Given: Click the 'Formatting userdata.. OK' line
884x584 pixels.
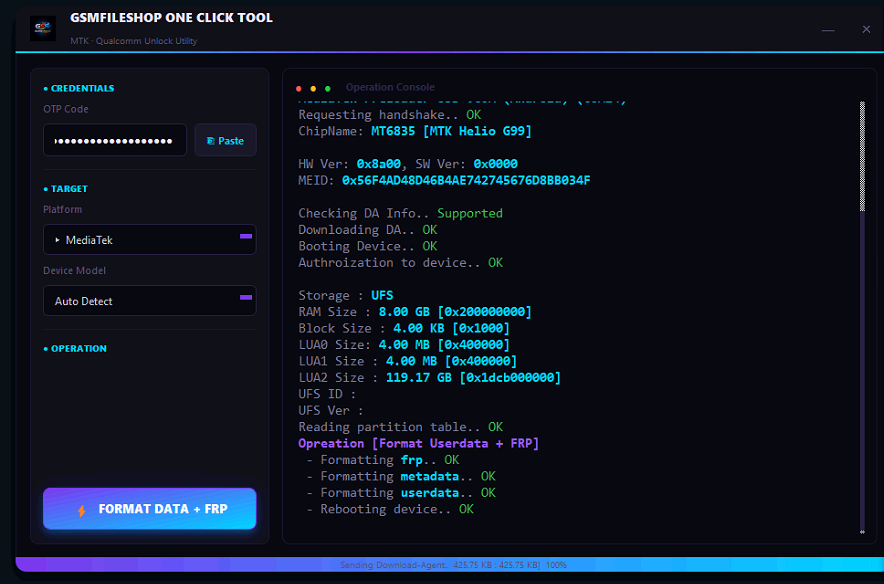Looking at the screenshot, I should click(401, 493).
